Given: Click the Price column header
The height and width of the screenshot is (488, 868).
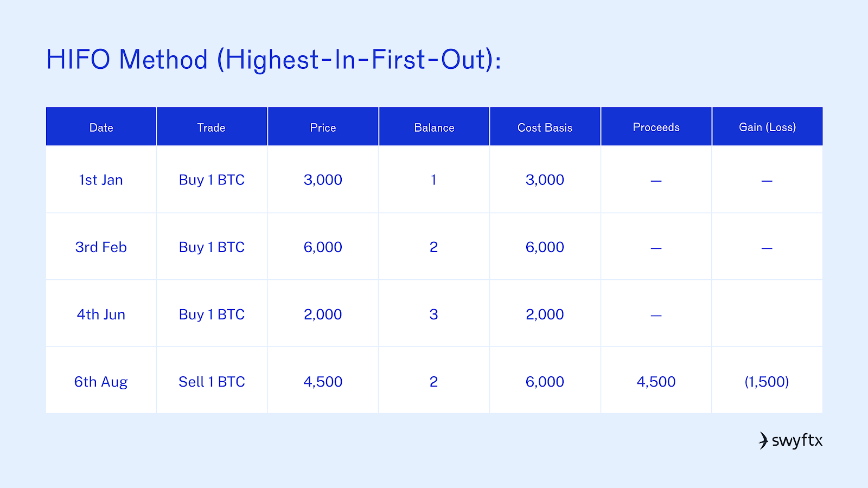Looking at the screenshot, I should pyautogui.click(x=323, y=127).
